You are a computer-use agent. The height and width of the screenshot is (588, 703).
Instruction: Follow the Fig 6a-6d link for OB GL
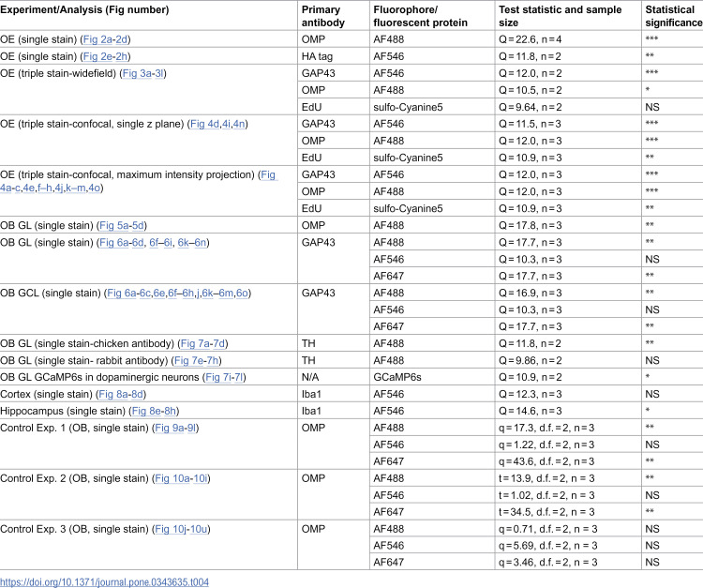click(x=122, y=243)
